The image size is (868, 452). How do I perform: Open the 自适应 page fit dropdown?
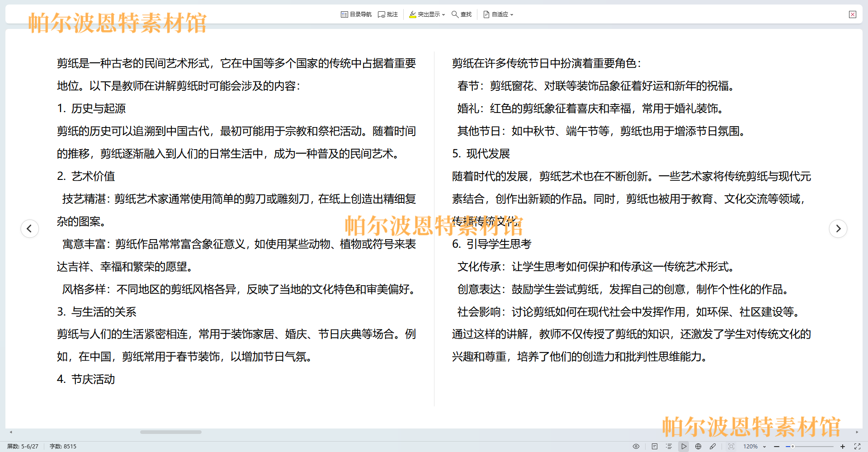498,14
